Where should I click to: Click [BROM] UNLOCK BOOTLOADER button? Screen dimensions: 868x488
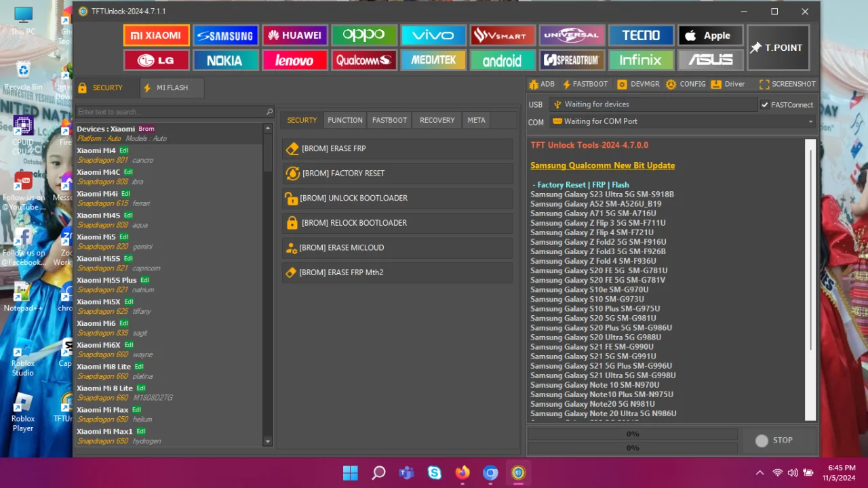point(397,198)
